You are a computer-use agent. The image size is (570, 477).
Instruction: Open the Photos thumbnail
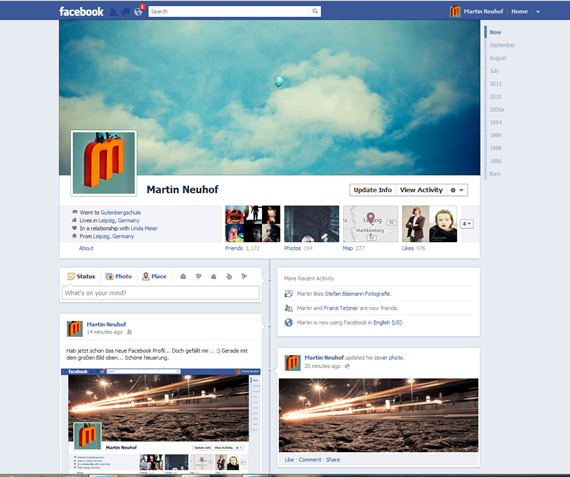point(312,224)
